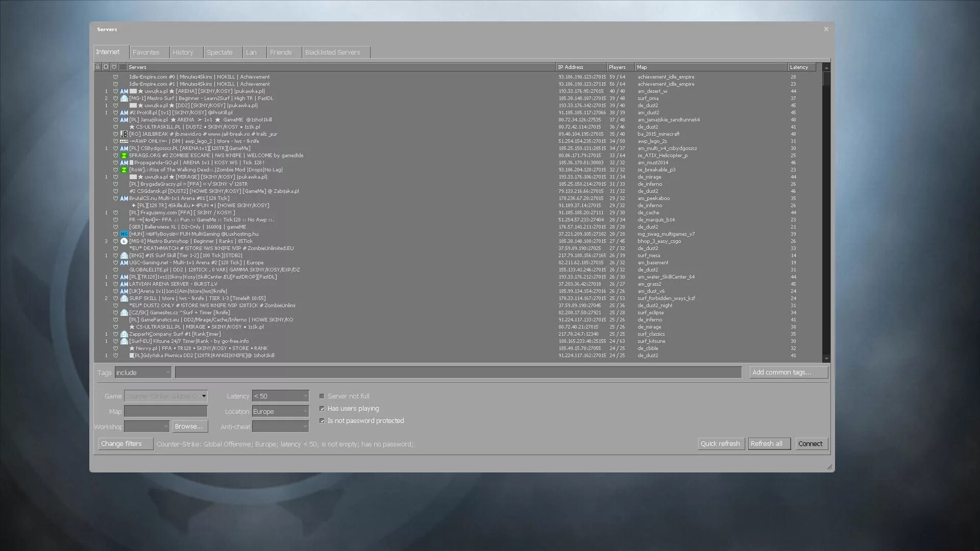Click the Spectate tab icon
980x551 pixels.
[x=219, y=52]
